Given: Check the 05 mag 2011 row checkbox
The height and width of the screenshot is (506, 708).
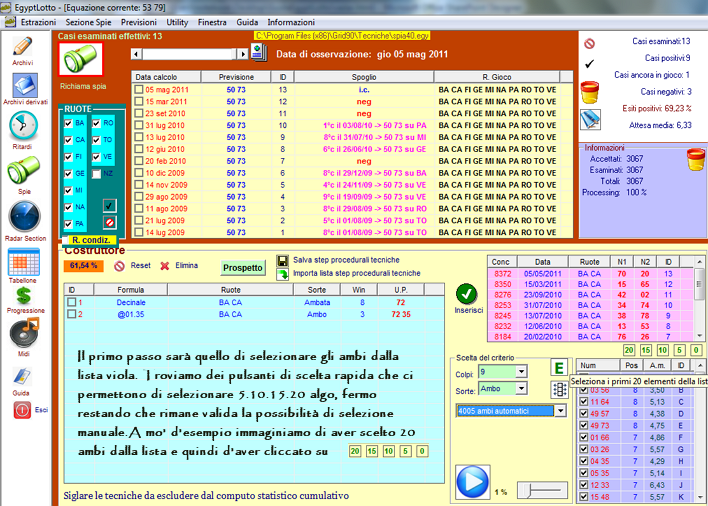Looking at the screenshot, I should [139, 89].
